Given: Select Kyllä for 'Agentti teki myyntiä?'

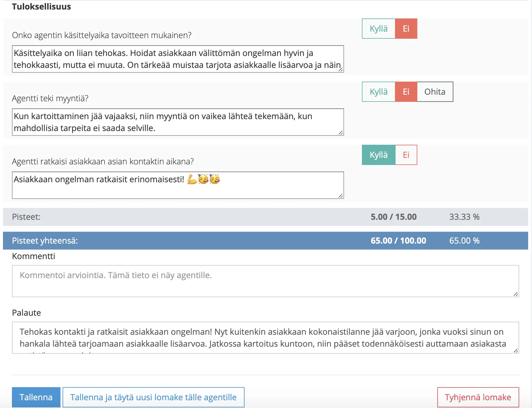Looking at the screenshot, I should tap(378, 92).
